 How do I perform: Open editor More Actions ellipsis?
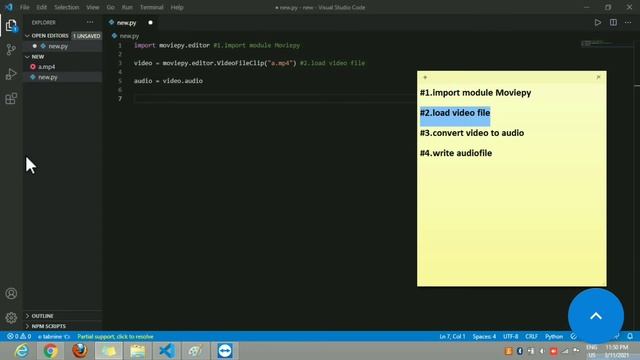(x=628, y=22)
